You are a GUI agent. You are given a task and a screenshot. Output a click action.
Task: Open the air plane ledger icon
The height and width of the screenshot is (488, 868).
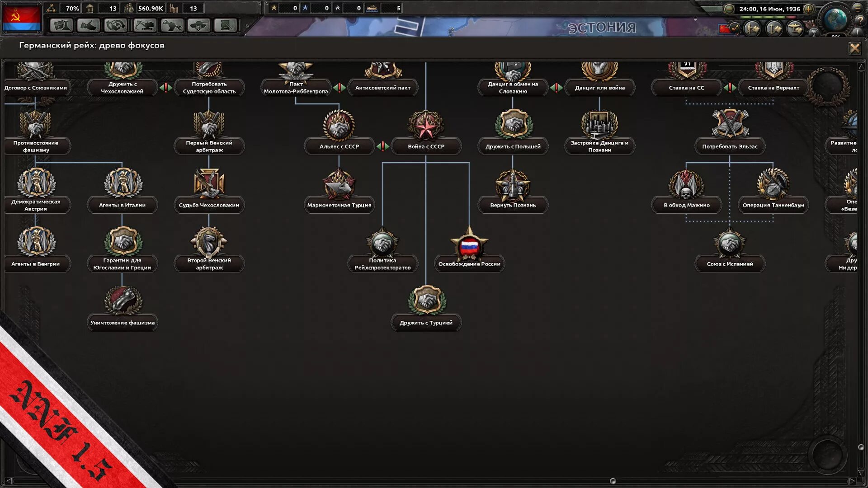(x=795, y=29)
